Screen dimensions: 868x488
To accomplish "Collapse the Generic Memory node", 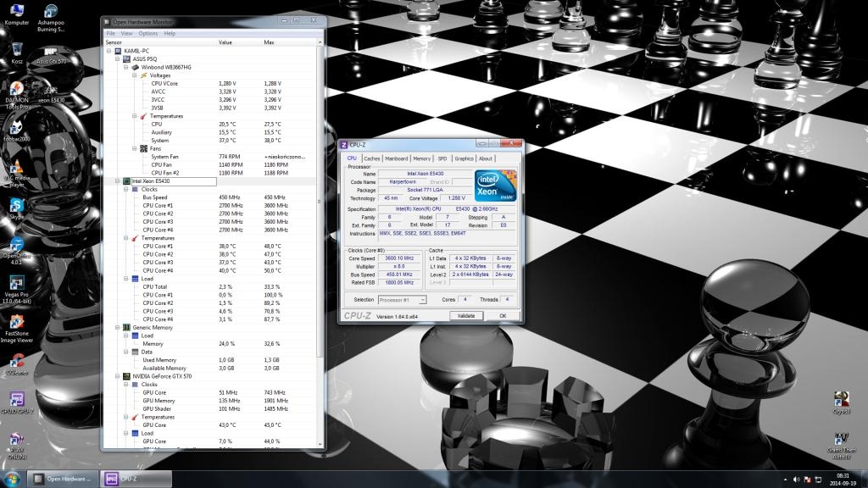I will point(117,326).
